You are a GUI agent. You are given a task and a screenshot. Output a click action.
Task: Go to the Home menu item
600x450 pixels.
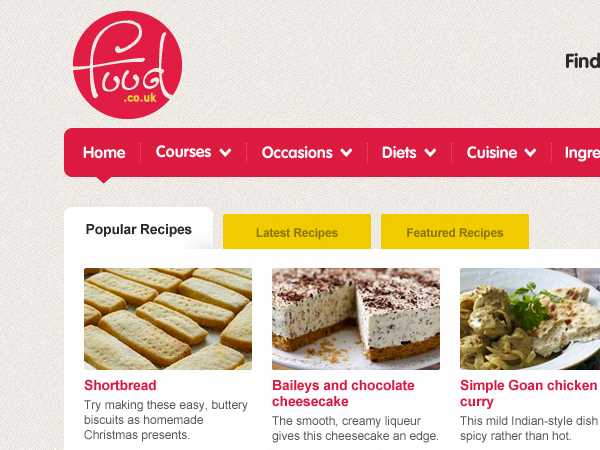104,152
